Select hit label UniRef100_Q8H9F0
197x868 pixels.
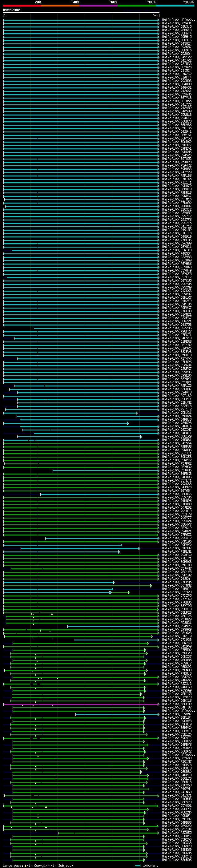[x=177, y=50]
